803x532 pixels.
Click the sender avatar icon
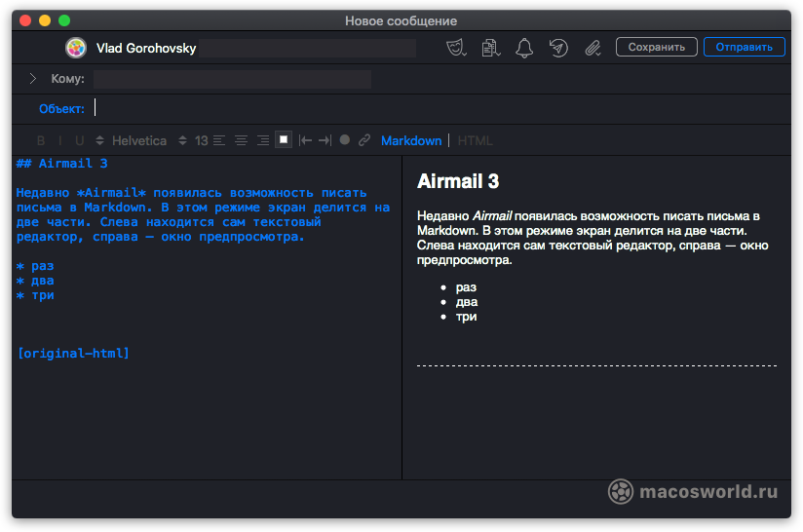pos(76,48)
